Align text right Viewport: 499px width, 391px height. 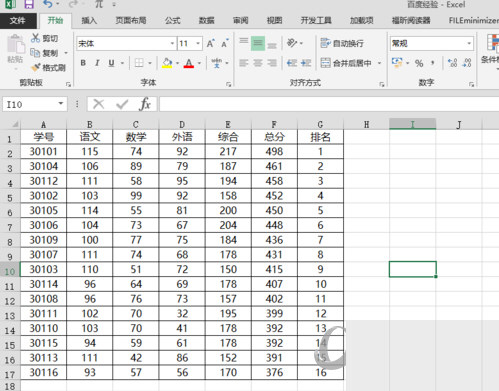(x=272, y=63)
